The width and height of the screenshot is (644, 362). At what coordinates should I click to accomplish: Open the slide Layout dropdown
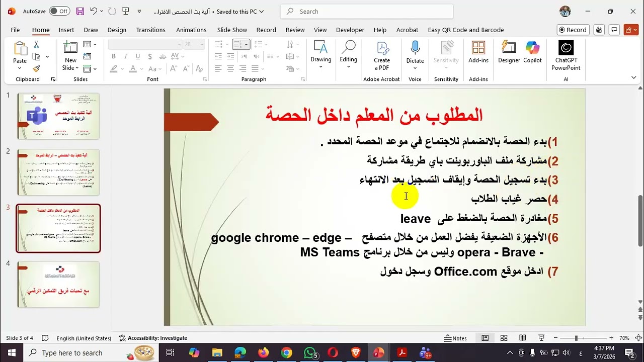[90, 44]
